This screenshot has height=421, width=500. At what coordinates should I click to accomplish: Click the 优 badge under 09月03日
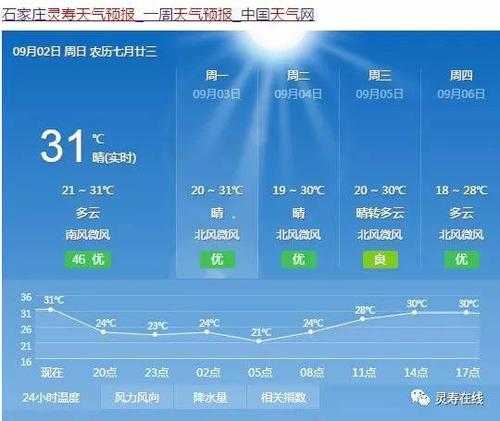[217, 259]
